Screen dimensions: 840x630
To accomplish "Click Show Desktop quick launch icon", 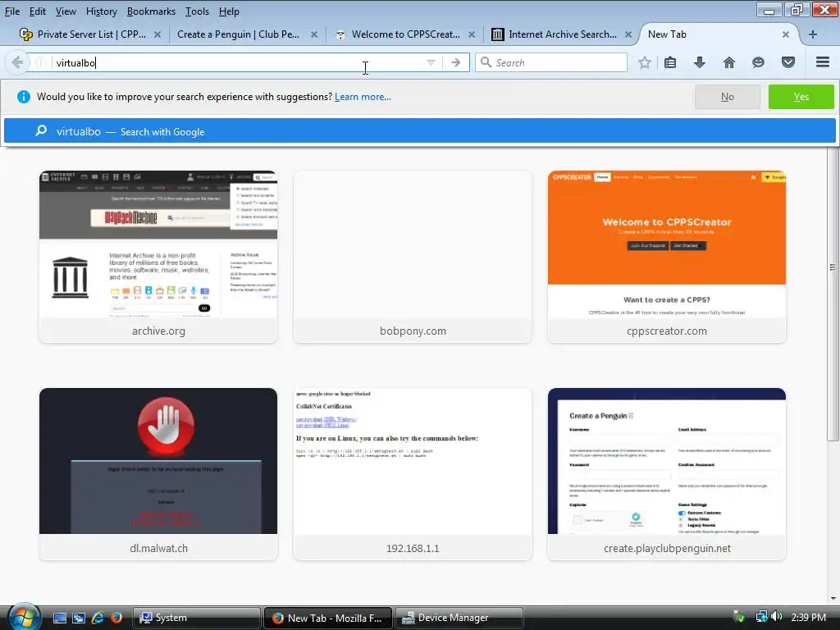I will (x=59, y=618).
